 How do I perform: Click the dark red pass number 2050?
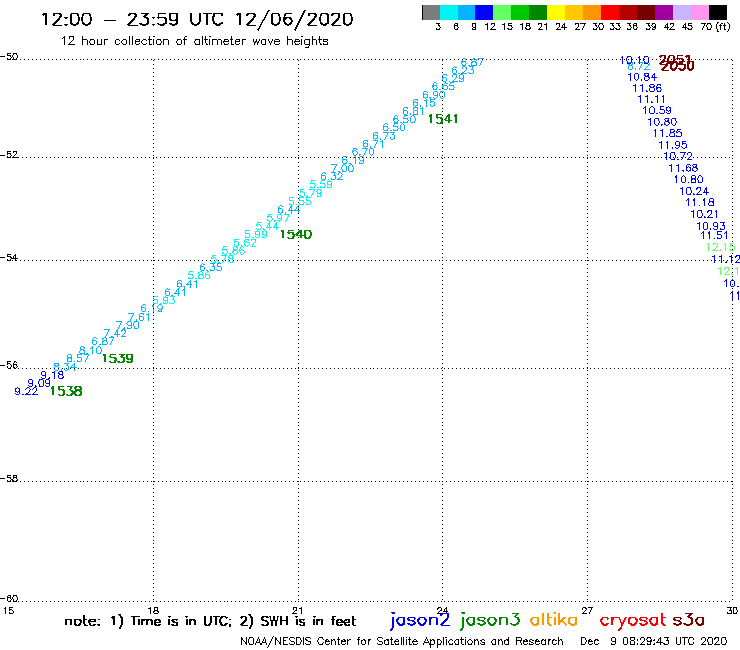click(678, 67)
